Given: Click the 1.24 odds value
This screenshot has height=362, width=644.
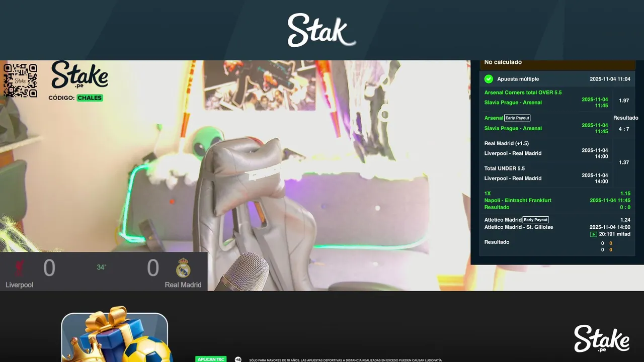Looking at the screenshot, I should [625, 220].
